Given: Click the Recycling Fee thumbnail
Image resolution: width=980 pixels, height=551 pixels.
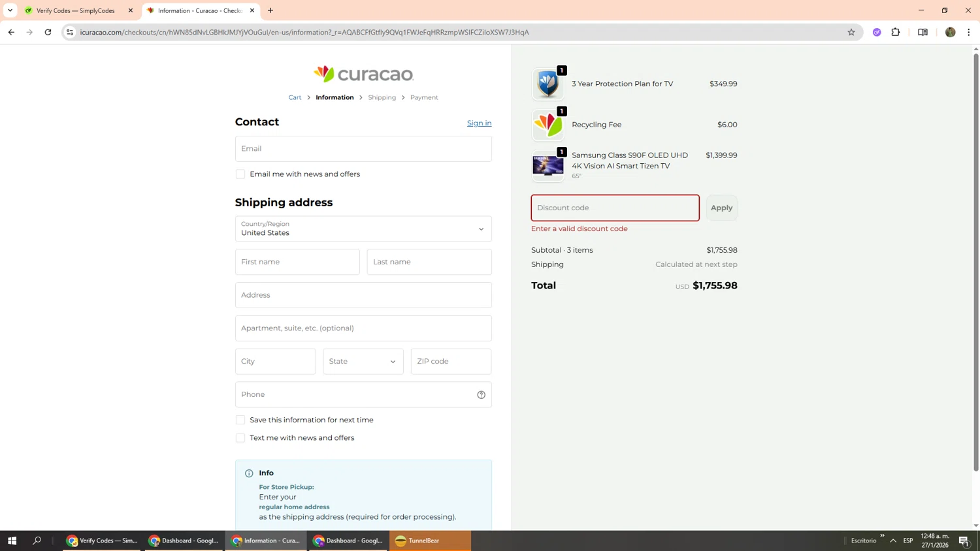Looking at the screenshot, I should click(547, 125).
